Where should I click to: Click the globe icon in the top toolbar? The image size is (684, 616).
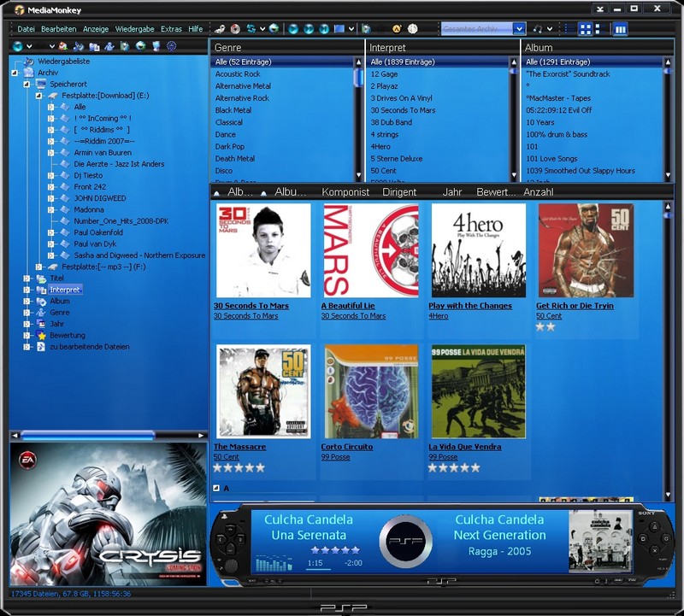tap(274, 29)
